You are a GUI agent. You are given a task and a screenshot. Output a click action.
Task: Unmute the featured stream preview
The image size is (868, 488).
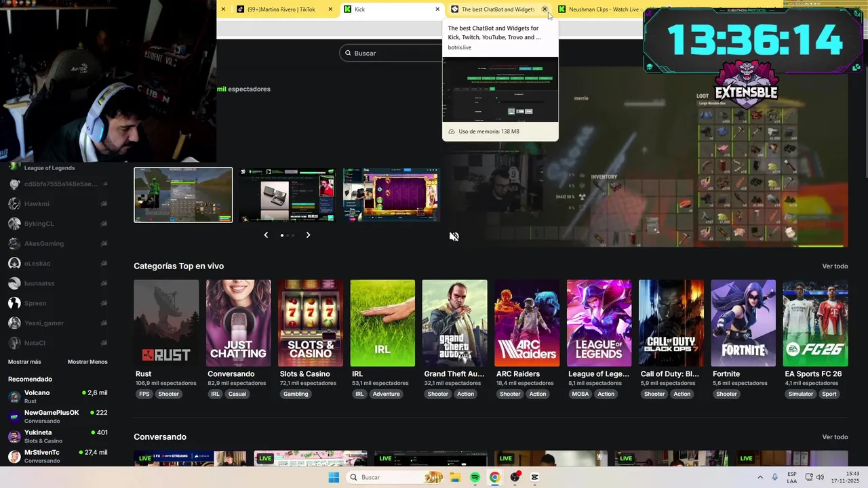[454, 237]
